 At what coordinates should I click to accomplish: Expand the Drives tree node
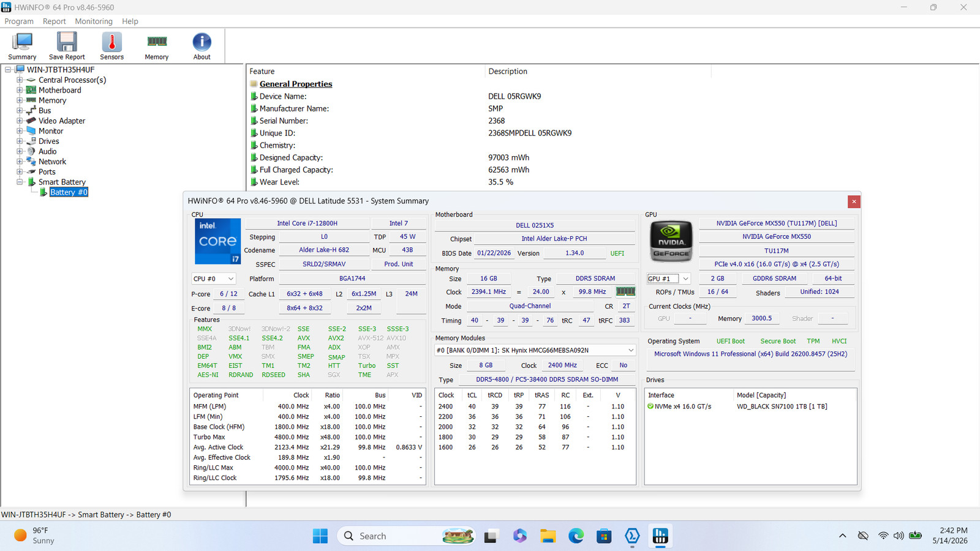coord(20,141)
